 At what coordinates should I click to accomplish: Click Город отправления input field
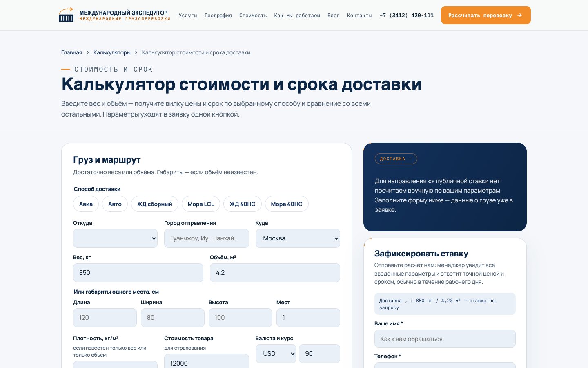[206, 238]
